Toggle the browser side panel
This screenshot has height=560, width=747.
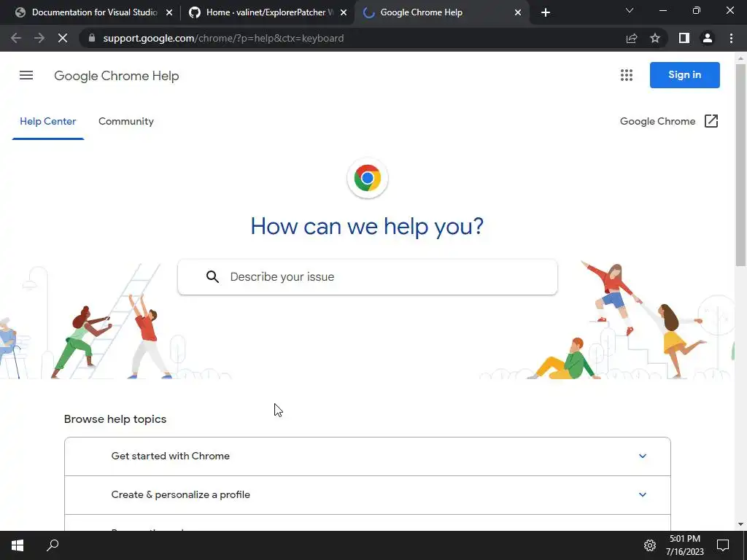pyautogui.click(x=684, y=38)
